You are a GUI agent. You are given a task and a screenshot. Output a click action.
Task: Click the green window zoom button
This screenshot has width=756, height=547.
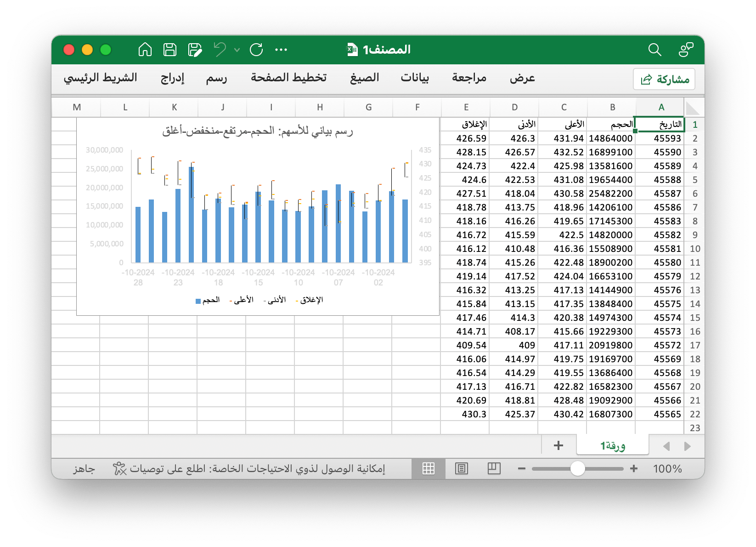pos(106,50)
